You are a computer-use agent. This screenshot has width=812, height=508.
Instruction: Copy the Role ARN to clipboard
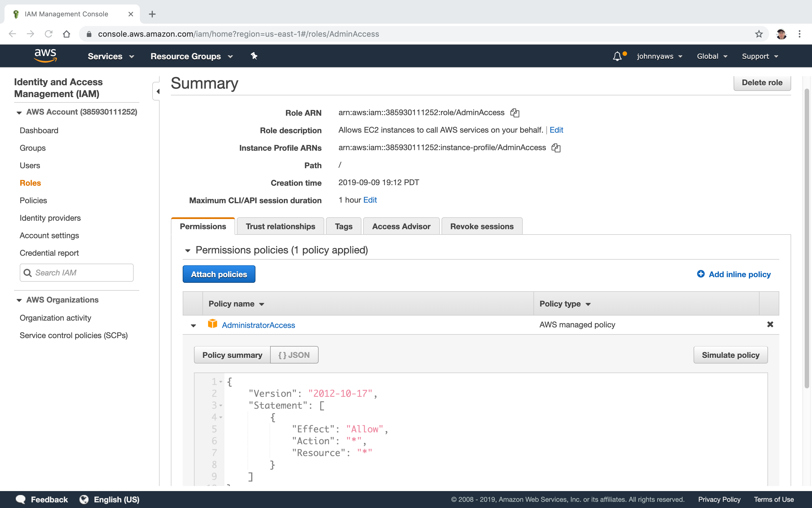click(515, 113)
